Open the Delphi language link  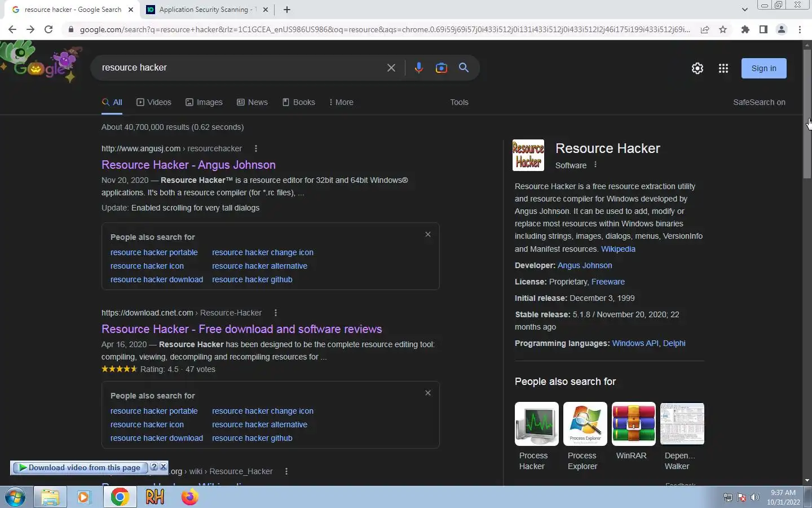[674, 343]
